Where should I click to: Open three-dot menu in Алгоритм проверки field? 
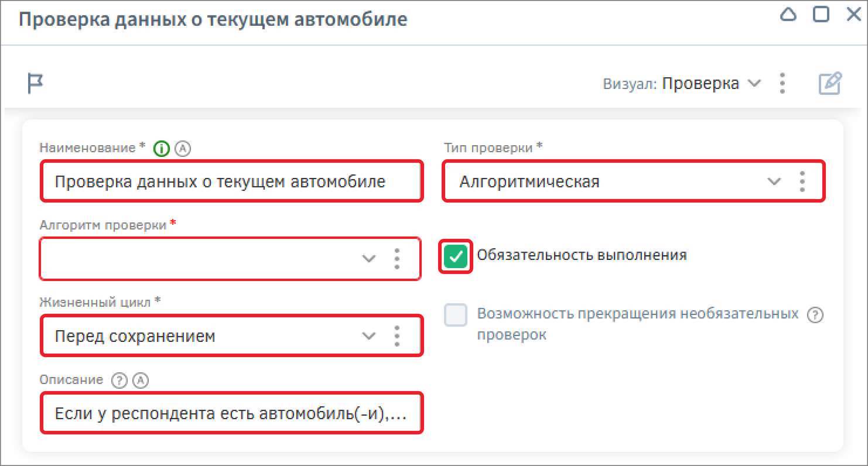pyautogui.click(x=397, y=258)
